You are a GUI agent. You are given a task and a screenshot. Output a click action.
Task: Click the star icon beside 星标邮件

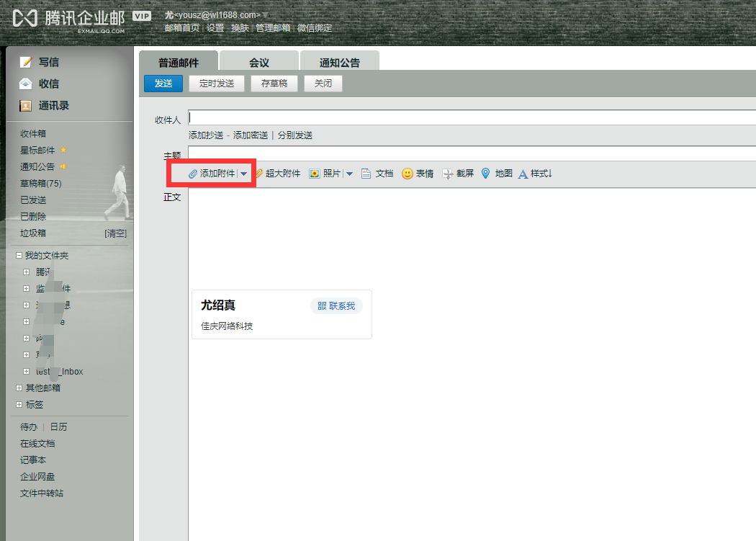tap(63, 150)
